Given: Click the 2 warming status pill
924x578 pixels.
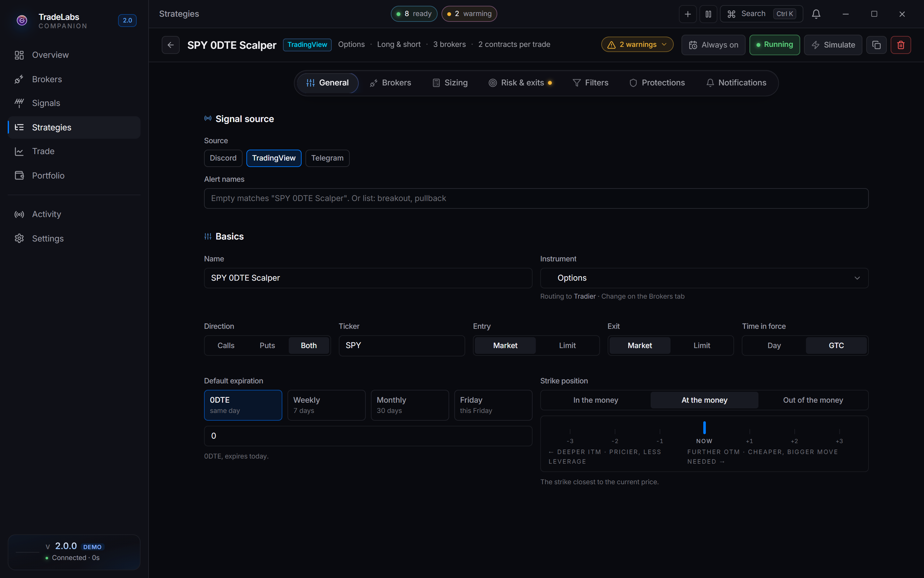Looking at the screenshot, I should click(469, 14).
